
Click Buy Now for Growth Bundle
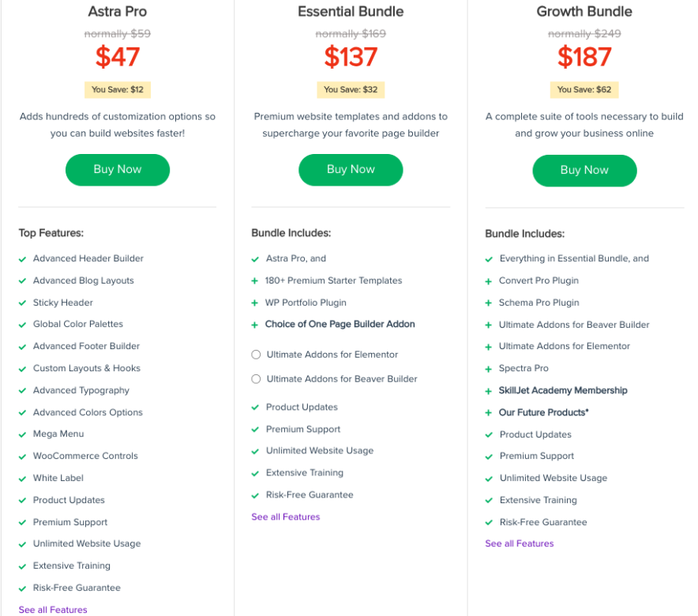pyautogui.click(x=584, y=171)
